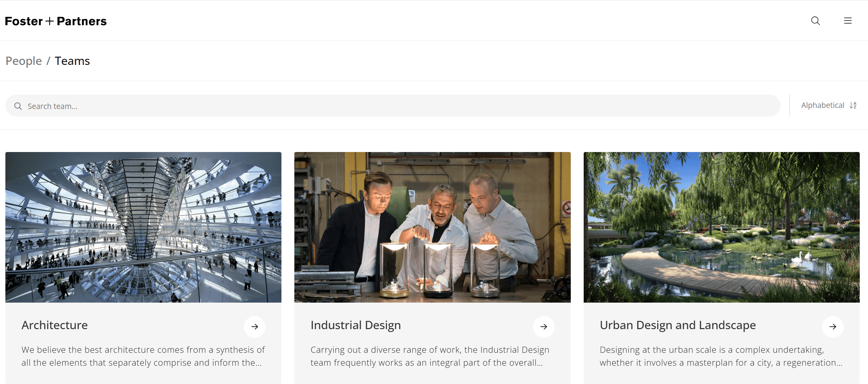Open Urban Design and Landscape title
The height and width of the screenshot is (384, 868).
point(678,325)
